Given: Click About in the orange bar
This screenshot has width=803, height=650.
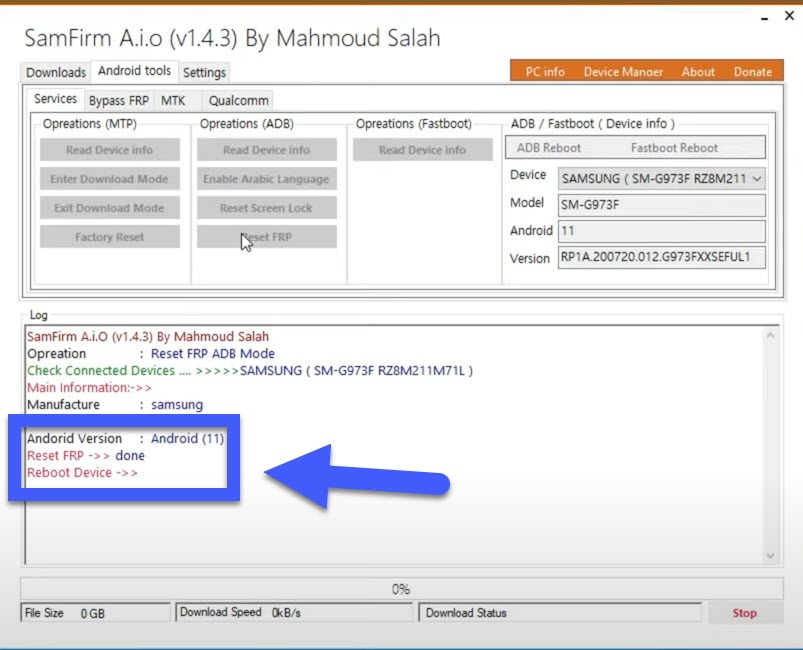Looking at the screenshot, I should 698,72.
